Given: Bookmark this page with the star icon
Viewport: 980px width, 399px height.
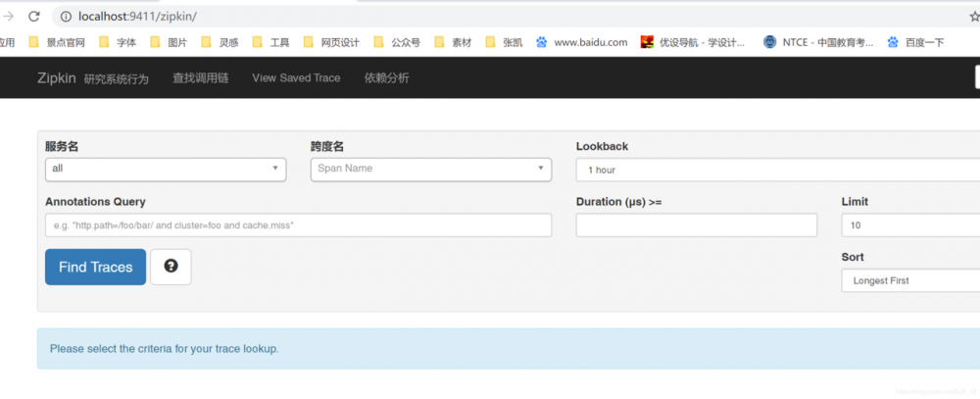Looking at the screenshot, I should click(974, 17).
